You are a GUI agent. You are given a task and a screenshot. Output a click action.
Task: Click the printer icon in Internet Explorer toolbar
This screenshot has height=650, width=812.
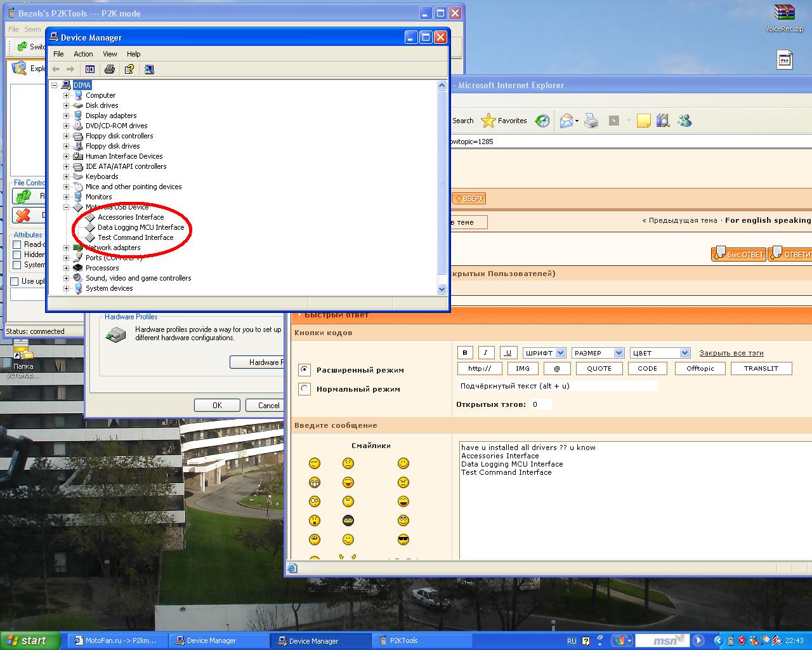click(x=591, y=121)
